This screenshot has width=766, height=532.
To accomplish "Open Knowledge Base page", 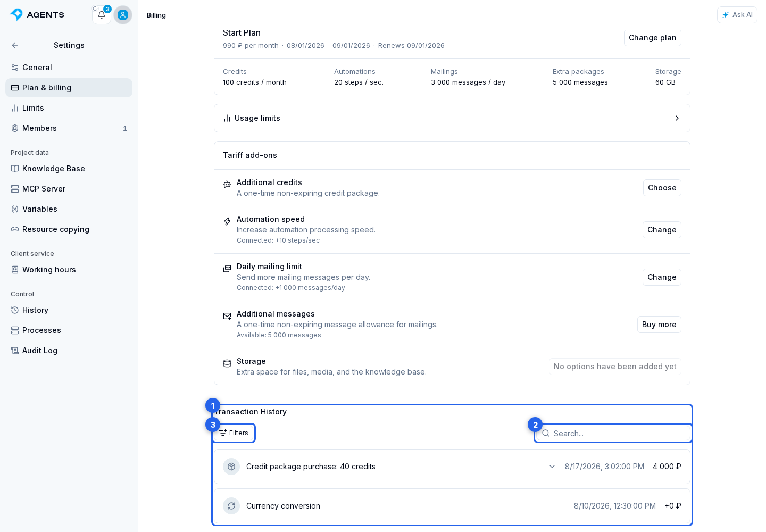I will (69, 169).
